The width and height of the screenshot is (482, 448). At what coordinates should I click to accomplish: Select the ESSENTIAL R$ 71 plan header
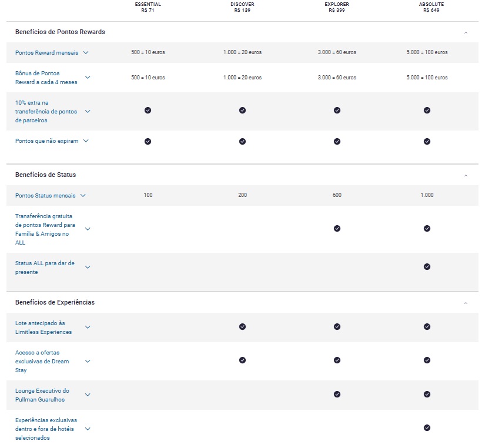[148, 7]
